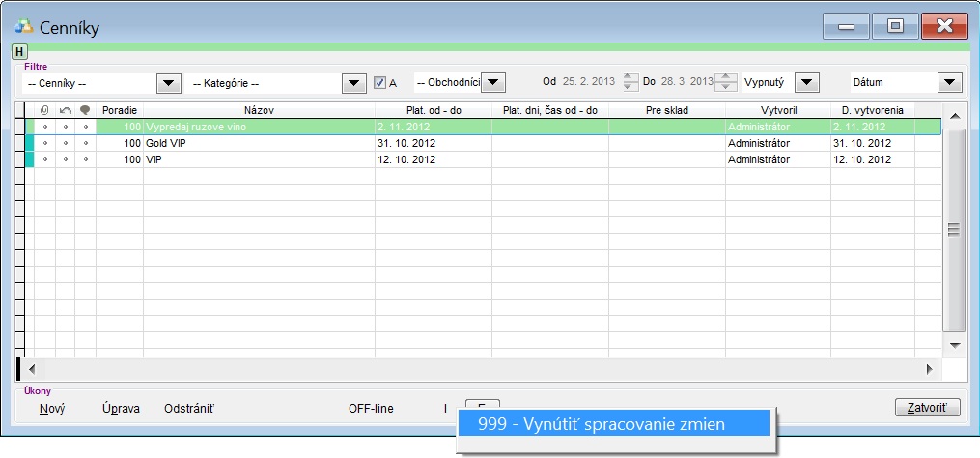
Task: Toggle the A checkbox in filters
Action: click(380, 83)
